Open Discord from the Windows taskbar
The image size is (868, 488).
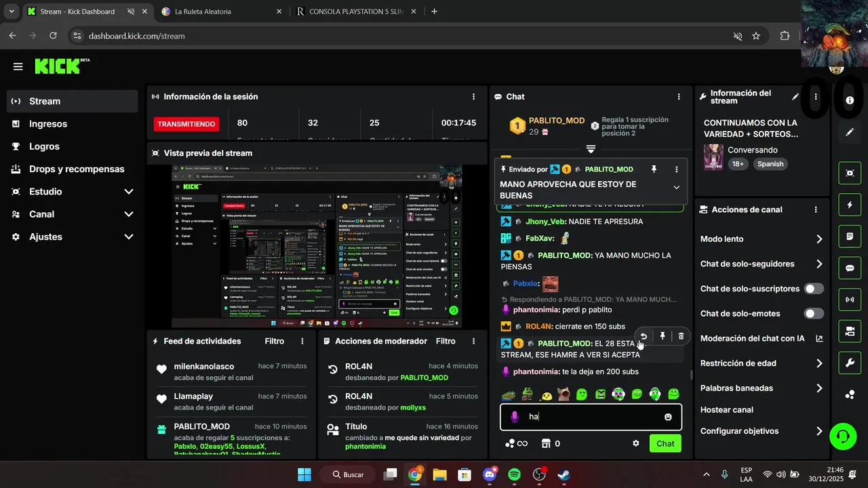489,474
